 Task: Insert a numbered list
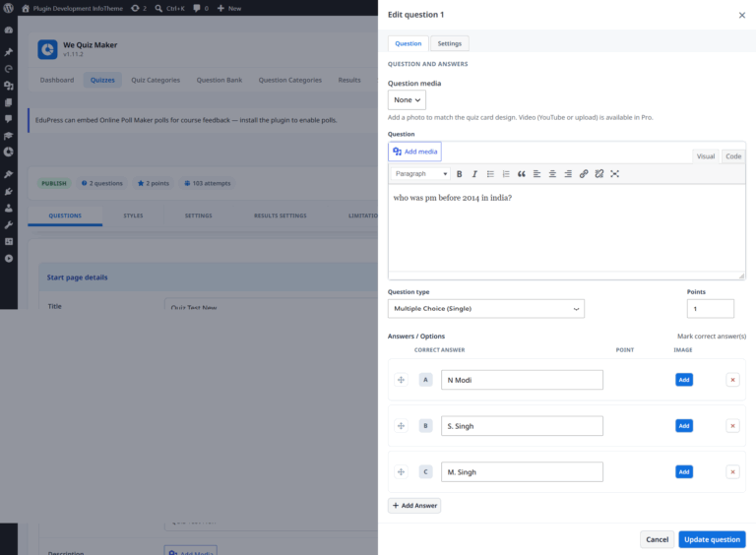click(506, 174)
